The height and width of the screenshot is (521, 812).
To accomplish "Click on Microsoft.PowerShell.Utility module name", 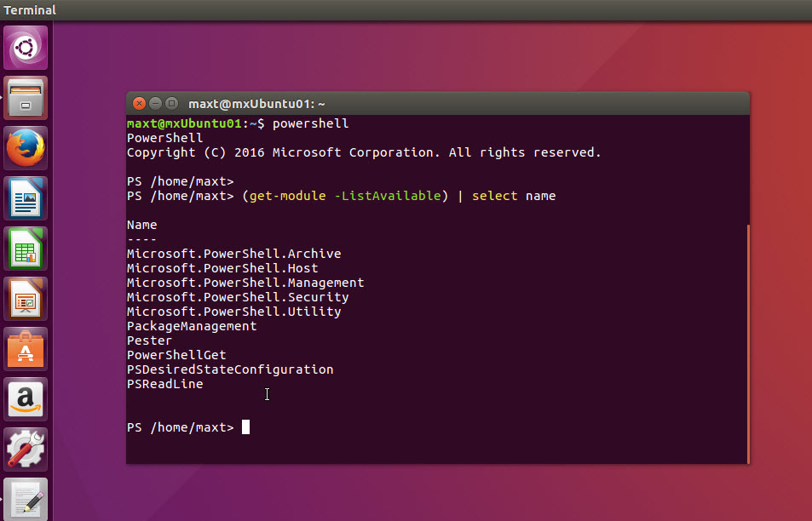I will 234,312.
